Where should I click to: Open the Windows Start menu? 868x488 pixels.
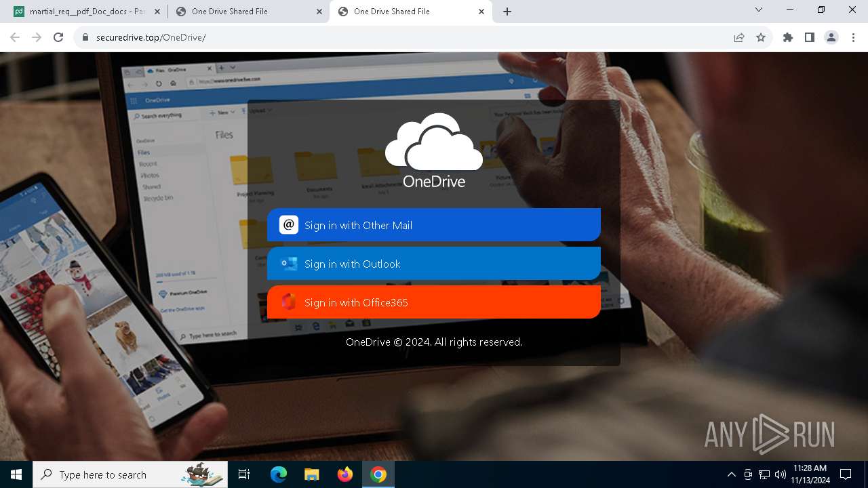[x=16, y=474]
